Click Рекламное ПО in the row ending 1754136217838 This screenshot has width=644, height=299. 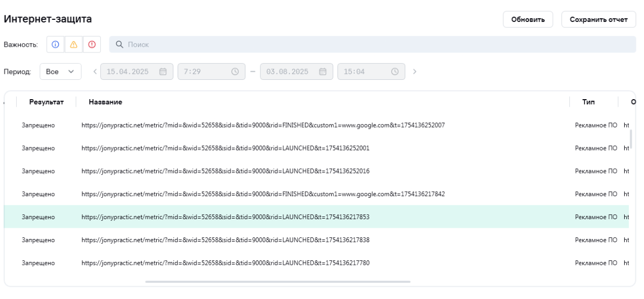596,240
